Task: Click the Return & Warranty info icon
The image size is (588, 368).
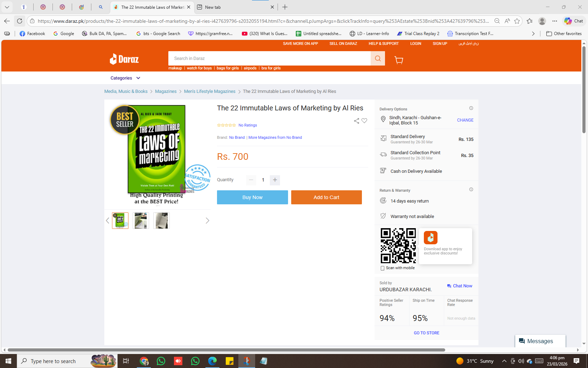Action: pyautogui.click(x=471, y=190)
